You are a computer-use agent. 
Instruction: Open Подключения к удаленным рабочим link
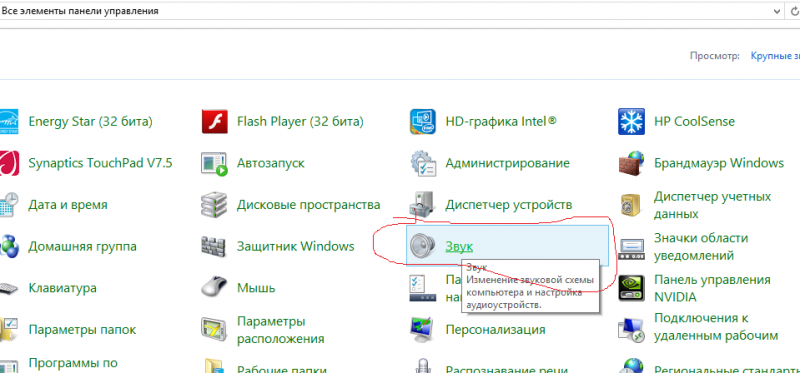[716, 327]
